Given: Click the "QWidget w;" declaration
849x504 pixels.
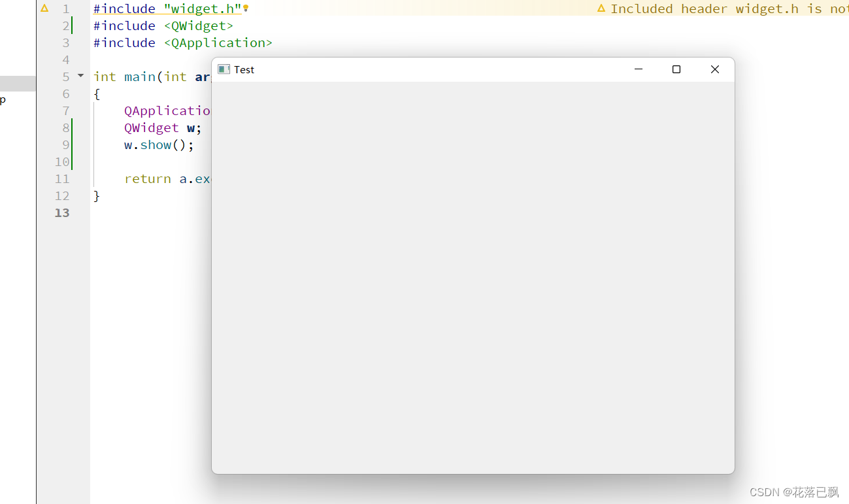Looking at the screenshot, I should tap(163, 127).
